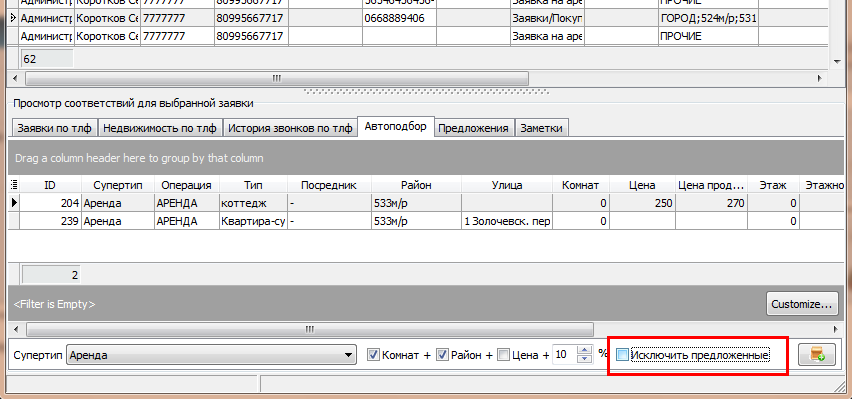
Task: Click the add-offer icon button beside Исключить предложенные
Action: [x=817, y=355]
